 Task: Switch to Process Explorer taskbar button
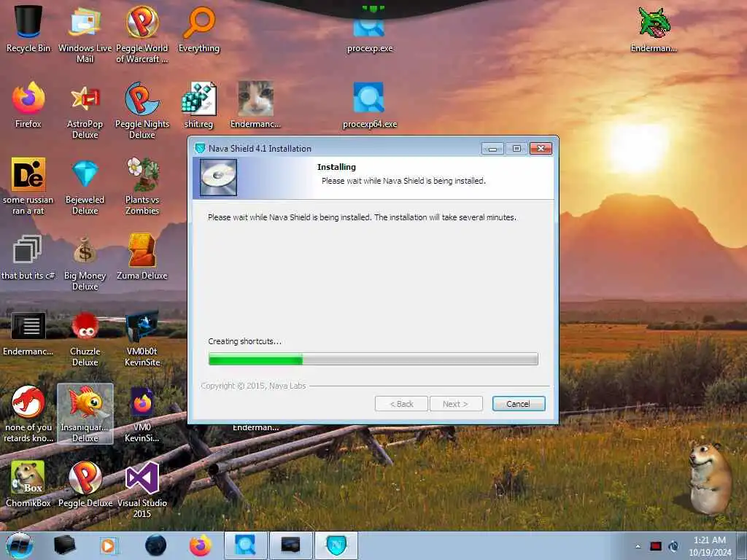[245, 545]
